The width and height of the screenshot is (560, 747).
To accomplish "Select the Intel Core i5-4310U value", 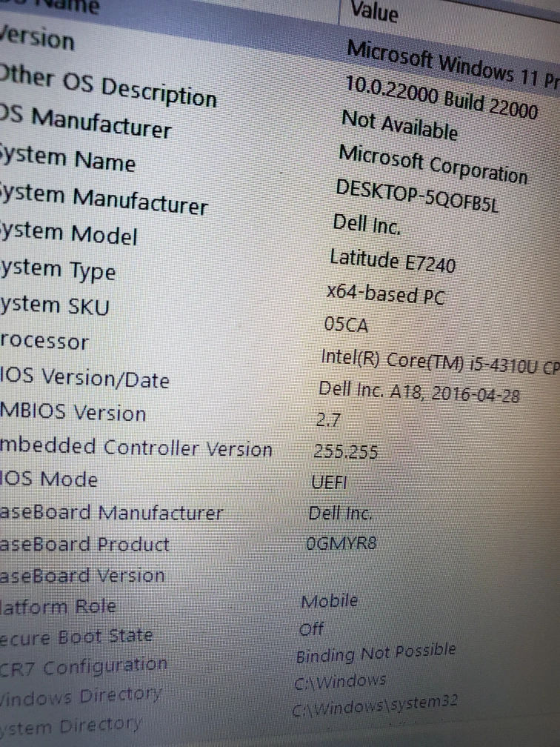I will pyautogui.click(x=440, y=362).
